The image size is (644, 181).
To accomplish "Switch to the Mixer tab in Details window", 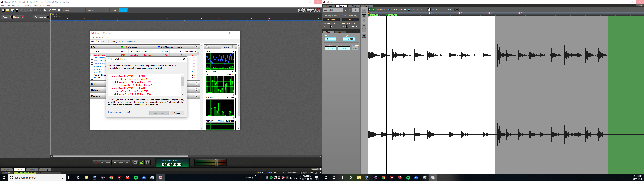I will 354,6.
